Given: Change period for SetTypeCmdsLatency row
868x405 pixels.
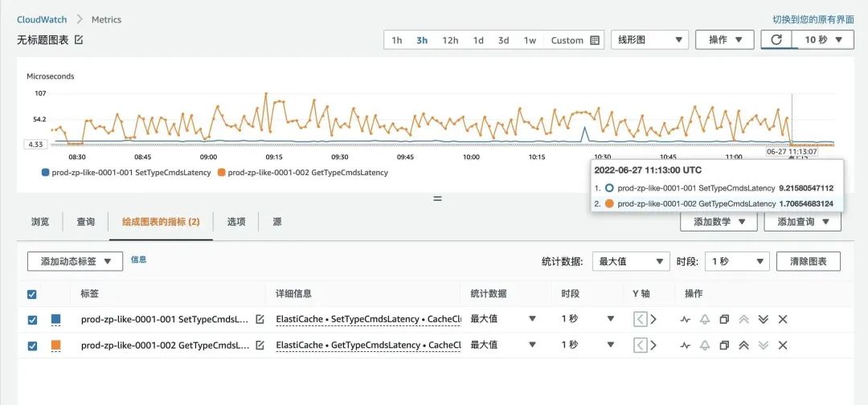Looking at the screenshot, I should pyautogui.click(x=588, y=319).
